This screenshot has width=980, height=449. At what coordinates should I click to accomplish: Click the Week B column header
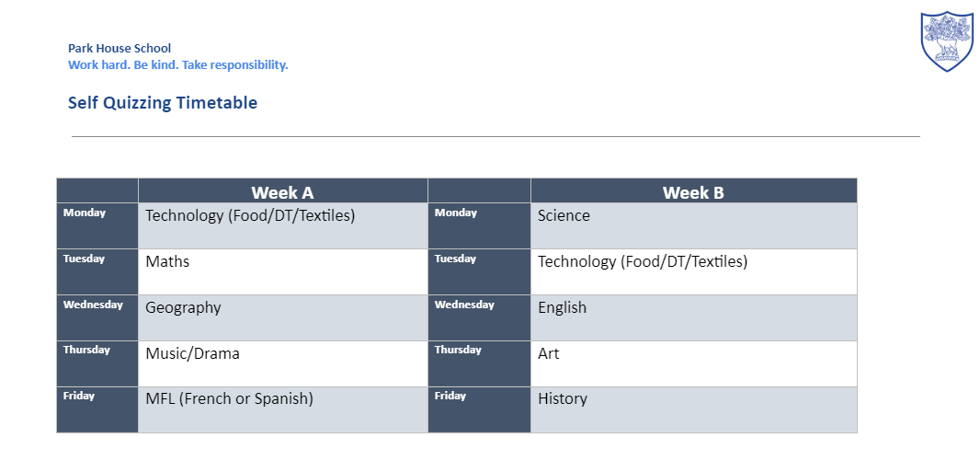tap(694, 190)
